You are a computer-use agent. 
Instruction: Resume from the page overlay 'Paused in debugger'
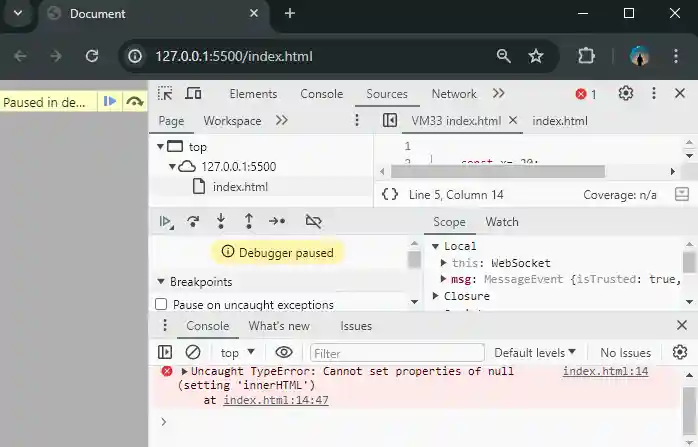[x=110, y=102]
